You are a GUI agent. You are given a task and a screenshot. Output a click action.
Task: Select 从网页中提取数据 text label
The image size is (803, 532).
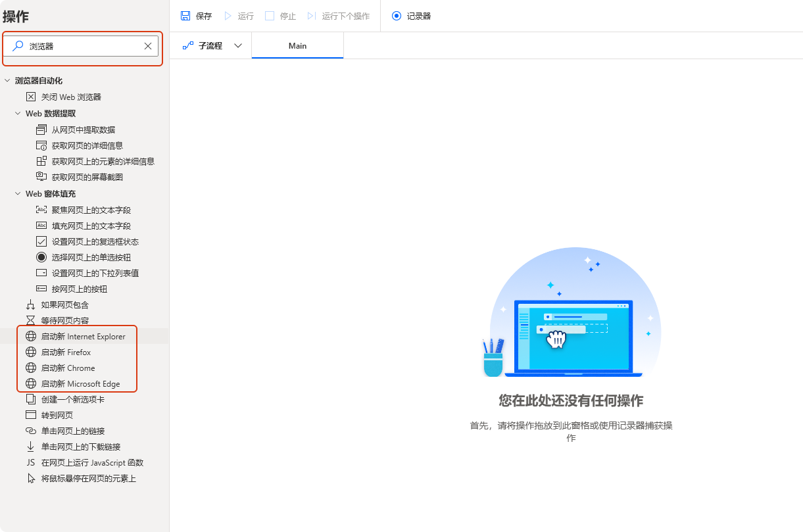tap(84, 130)
